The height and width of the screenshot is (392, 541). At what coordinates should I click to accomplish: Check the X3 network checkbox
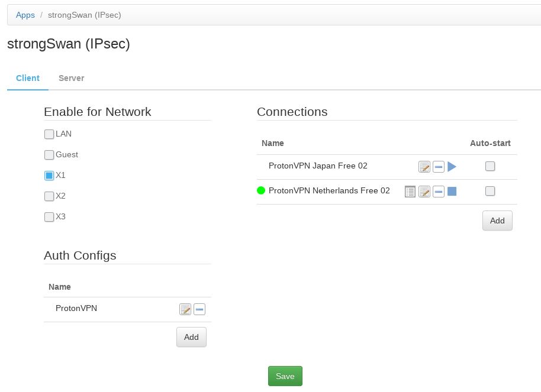[49, 217]
